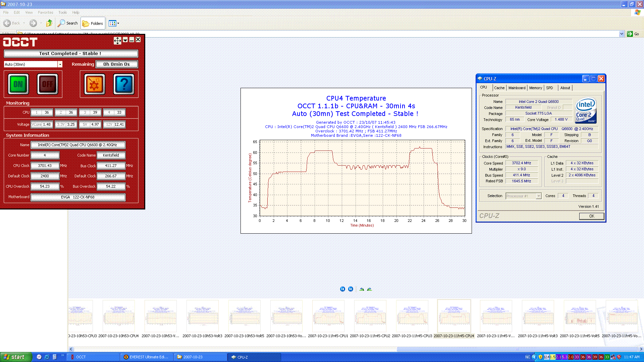The height and width of the screenshot is (362, 644).
Task: Click the Intel Core 2 Quad logo in CPU-Z
Action: click(x=586, y=110)
